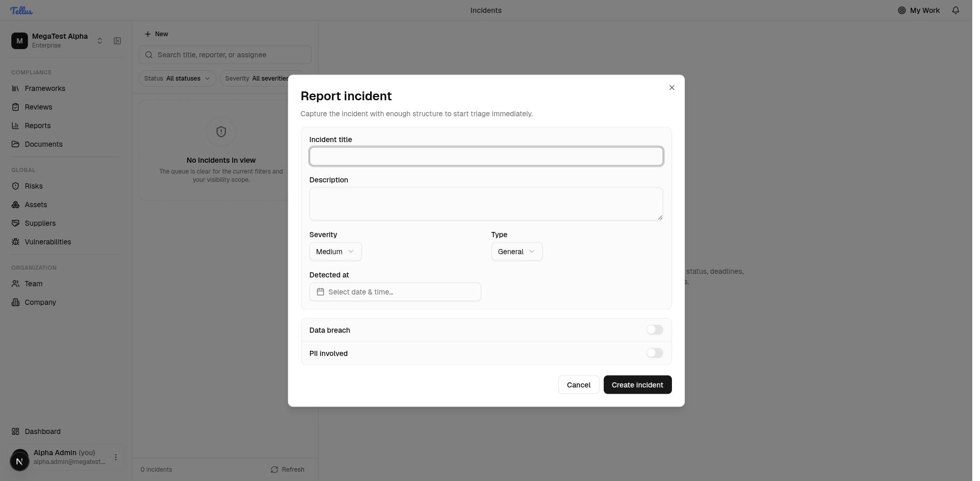Click the No incidents in view text
This screenshot has height=481, width=980.
[x=221, y=160]
